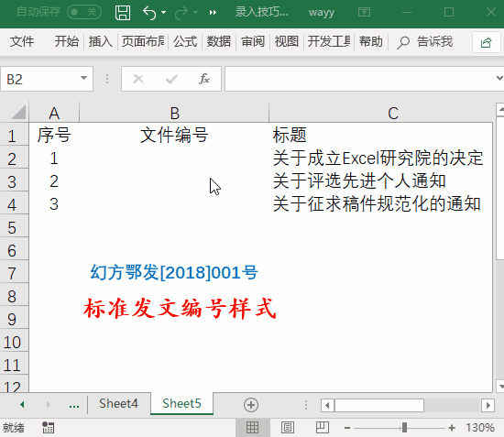Open the 公式 ribbon tab
The height and width of the screenshot is (437, 504).
pos(185,41)
